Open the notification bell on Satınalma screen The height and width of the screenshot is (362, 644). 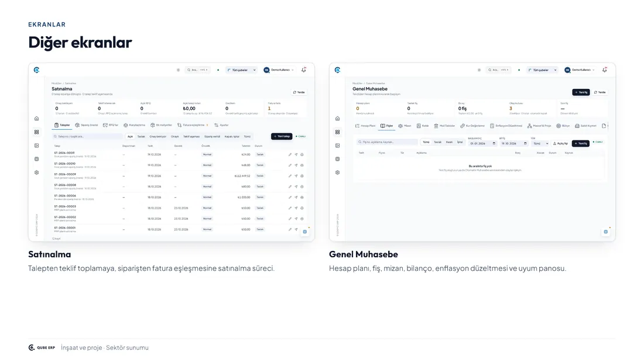(x=304, y=70)
